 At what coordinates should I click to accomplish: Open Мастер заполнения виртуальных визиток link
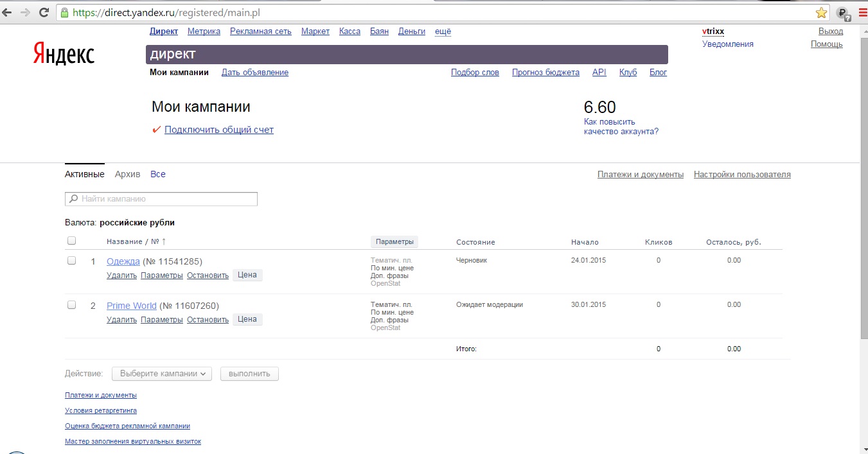(x=133, y=441)
